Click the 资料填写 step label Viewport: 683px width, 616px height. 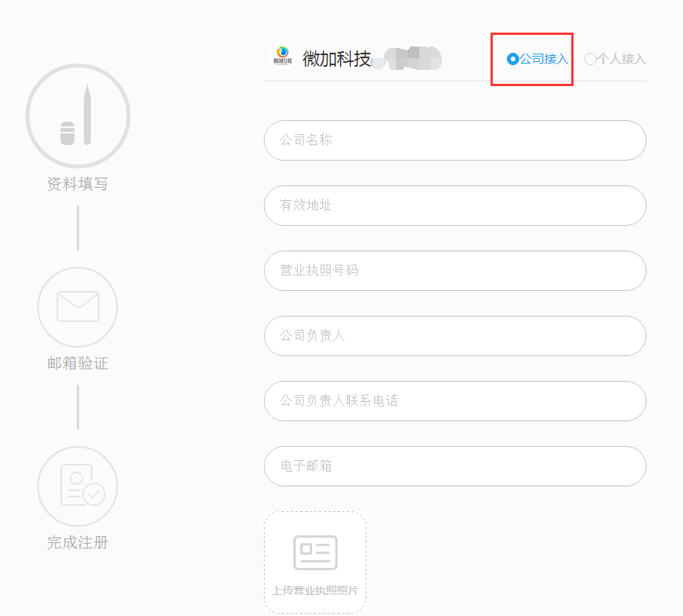coord(78,184)
